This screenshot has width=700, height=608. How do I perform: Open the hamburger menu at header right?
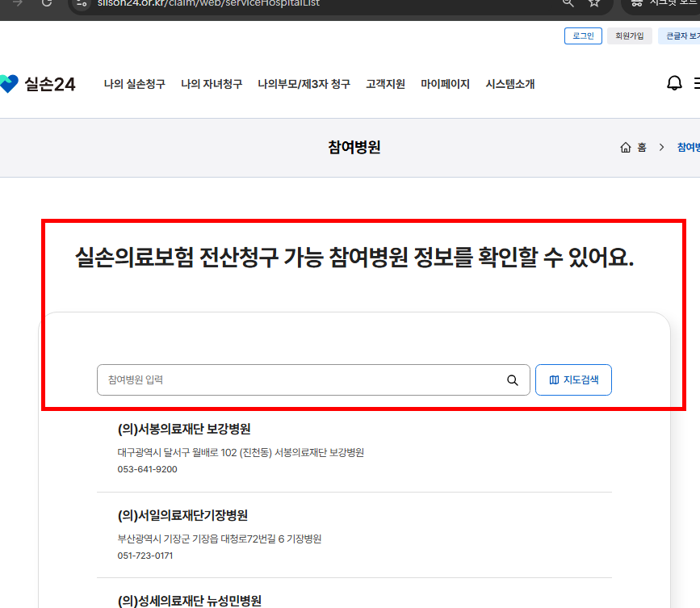[697, 83]
